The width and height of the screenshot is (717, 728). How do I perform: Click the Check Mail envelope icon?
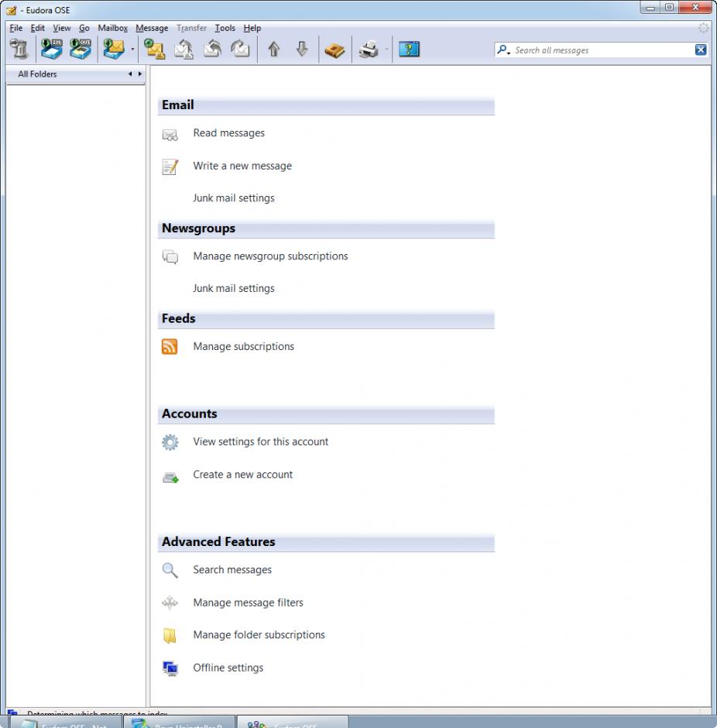tap(114, 50)
